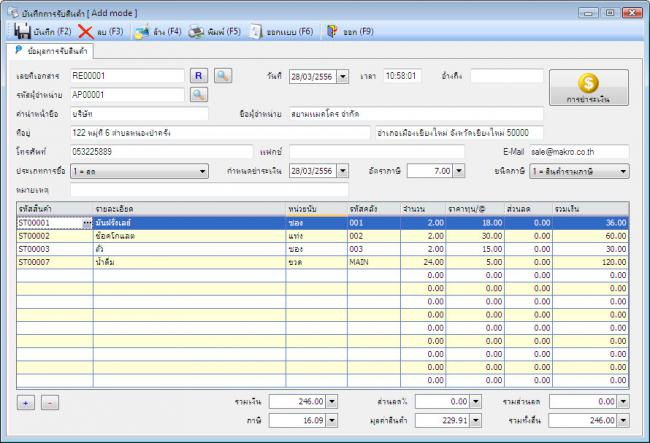Click the R button beside document number

[x=198, y=76]
